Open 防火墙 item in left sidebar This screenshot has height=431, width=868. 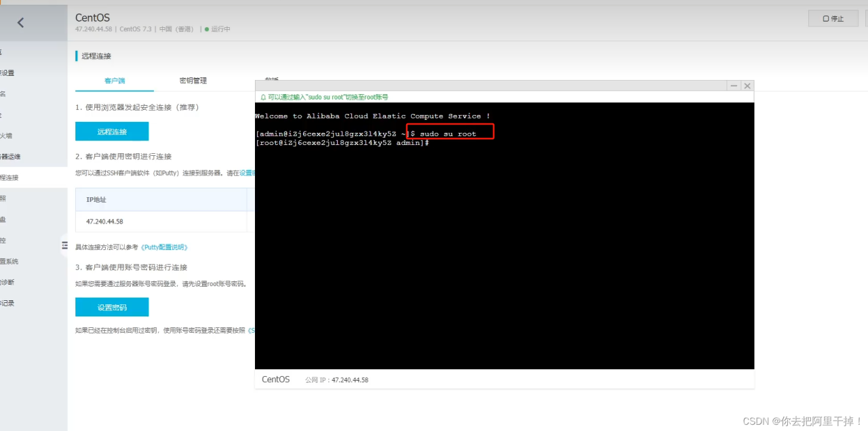[x=5, y=136]
